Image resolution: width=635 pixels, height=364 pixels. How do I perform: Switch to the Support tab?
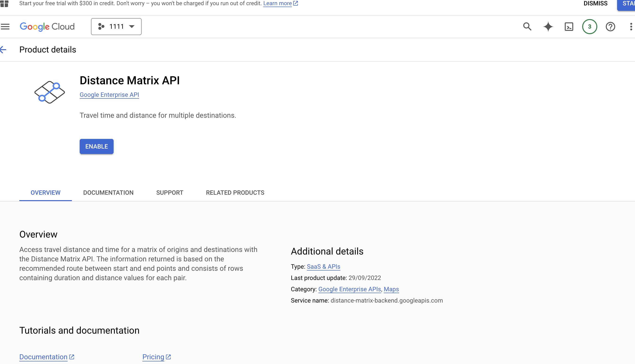click(170, 193)
